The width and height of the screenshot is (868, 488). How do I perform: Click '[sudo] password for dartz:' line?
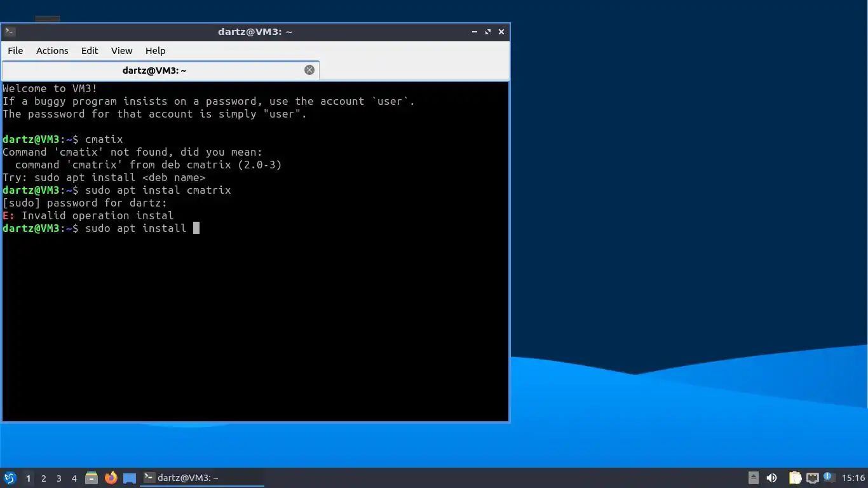coord(85,203)
